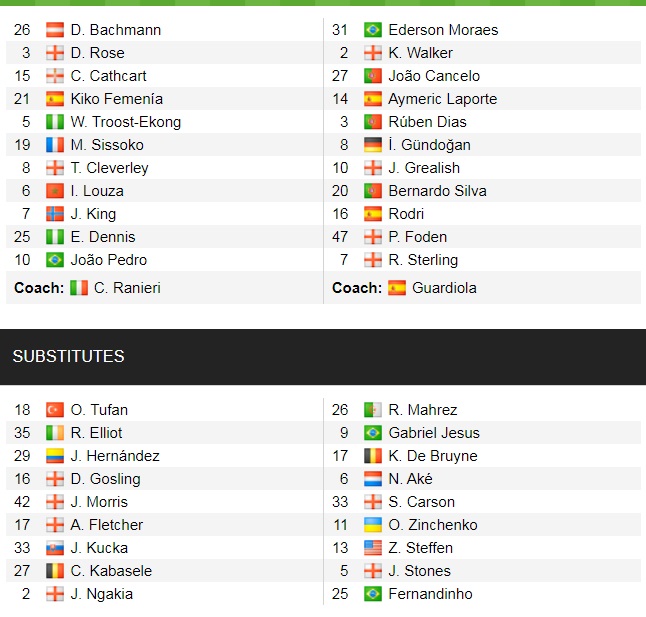This screenshot has width=646, height=617.
Task: Click the Italian flag beside coach C. Ranieri
Action: (79, 288)
